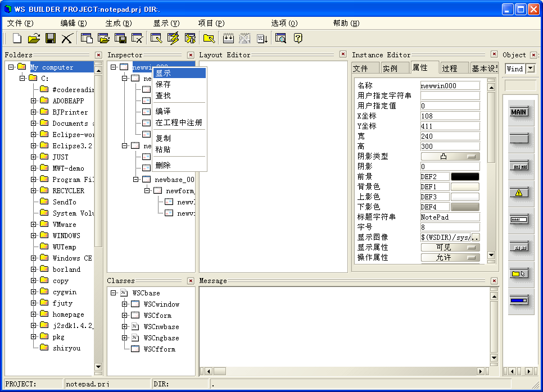Expand the WSCform class node
The width and height of the screenshot is (543, 392).
(124, 316)
